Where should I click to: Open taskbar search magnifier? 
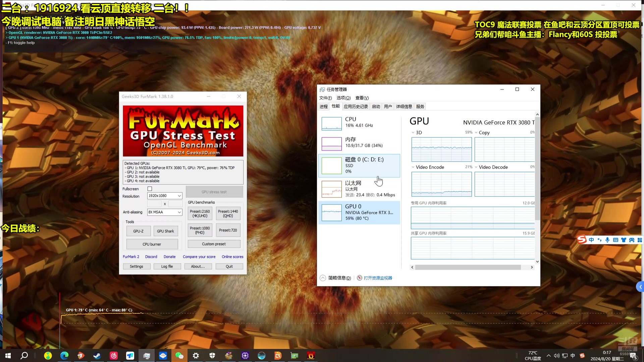[x=24, y=356]
